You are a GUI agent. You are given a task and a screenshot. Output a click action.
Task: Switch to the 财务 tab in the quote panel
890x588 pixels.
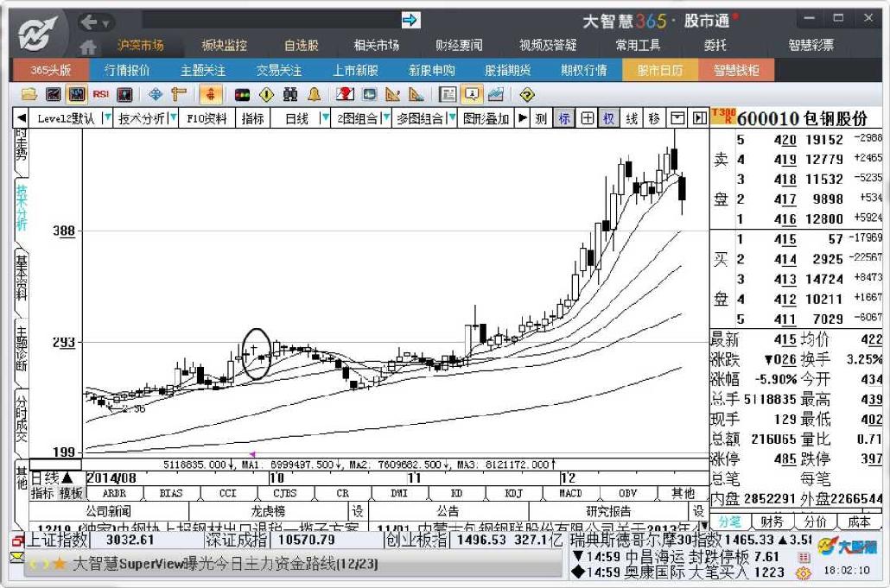tap(772, 522)
